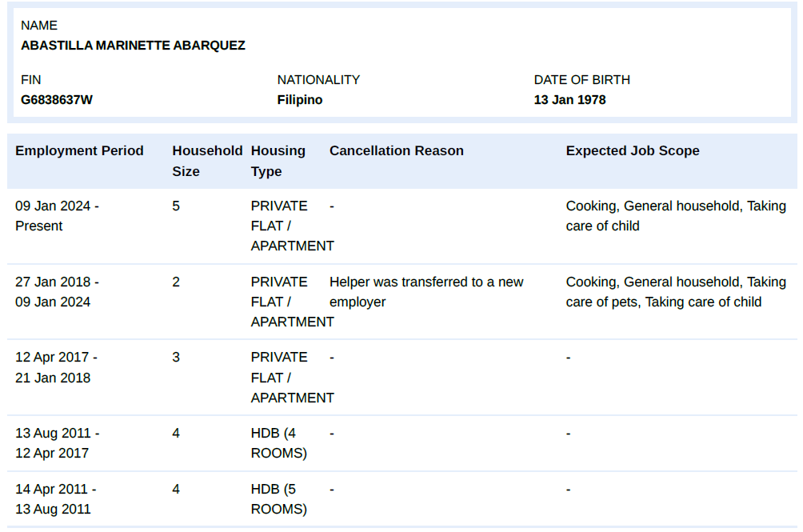Click the 14 Apr 2011 - 13 Aug 2011 period
Screen dimensions: 803x532
tap(57, 499)
